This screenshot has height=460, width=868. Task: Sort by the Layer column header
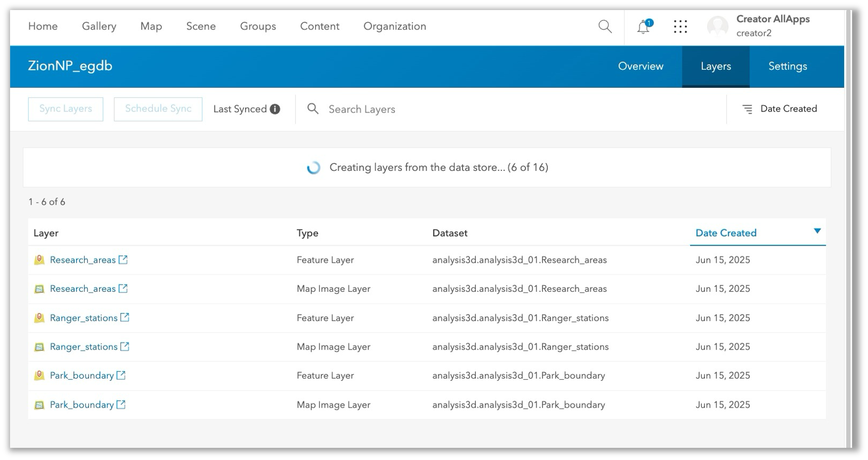click(46, 233)
